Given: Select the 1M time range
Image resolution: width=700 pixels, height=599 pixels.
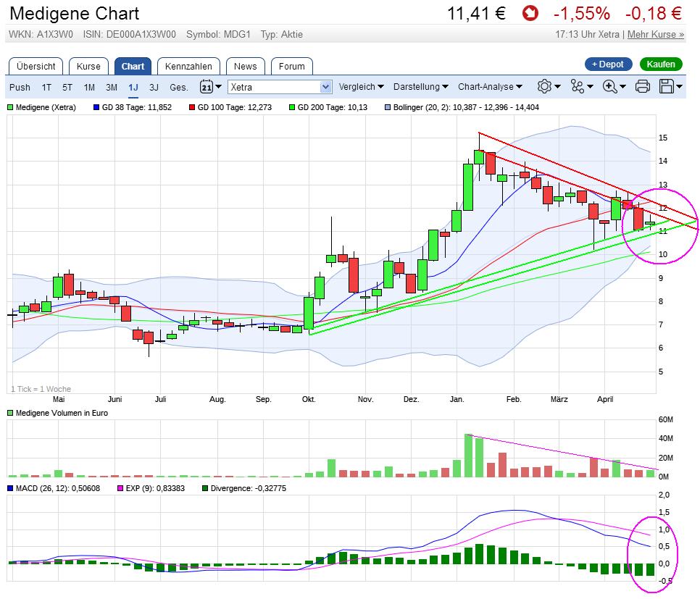Looking at the screenshot, I should pos(89,87).
